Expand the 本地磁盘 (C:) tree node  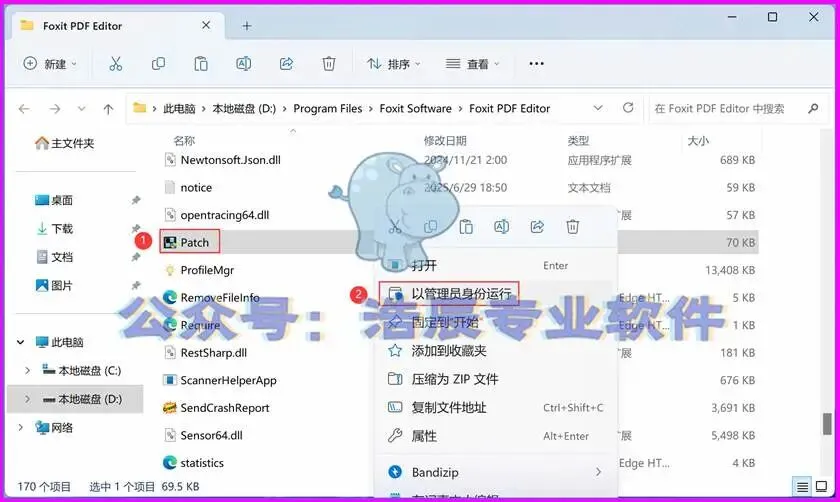pyautogui.click(x=27, y=370)
